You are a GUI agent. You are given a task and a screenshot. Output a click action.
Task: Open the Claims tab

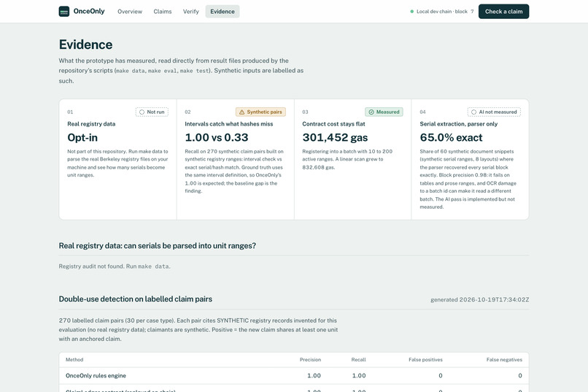[x=163, y=12]
